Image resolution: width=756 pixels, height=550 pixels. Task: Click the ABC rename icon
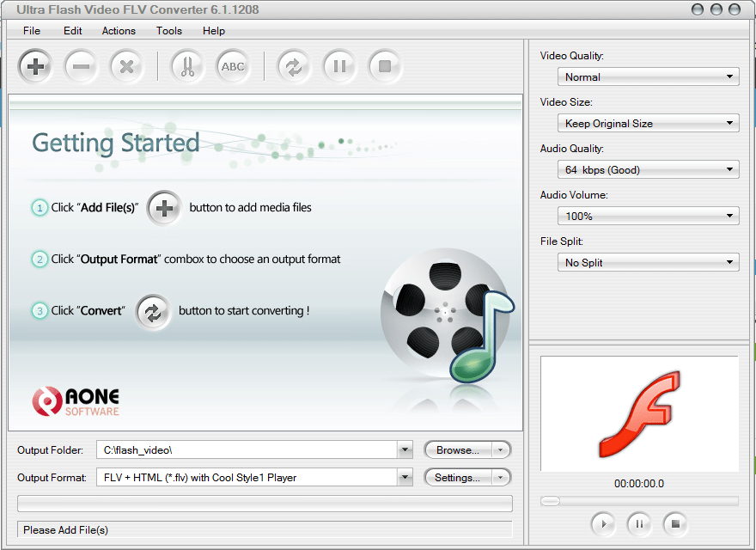pyautogui.click(x=233, y=66)
